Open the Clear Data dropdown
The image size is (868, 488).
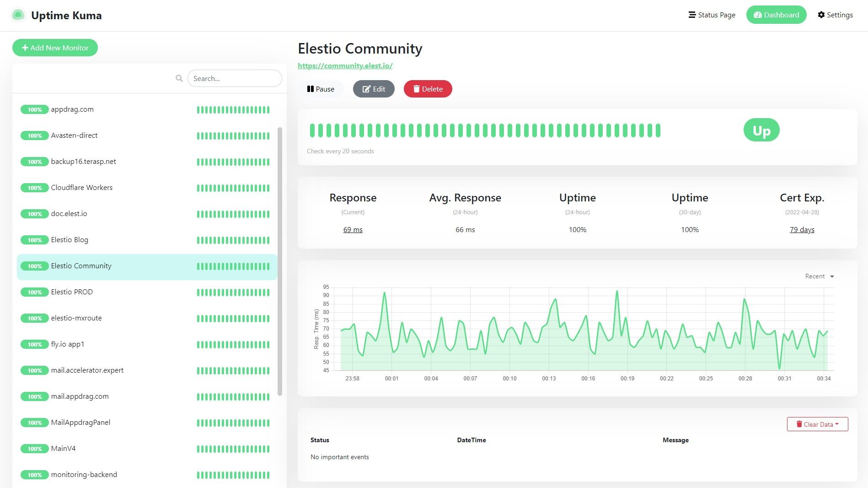click(817, 424)
